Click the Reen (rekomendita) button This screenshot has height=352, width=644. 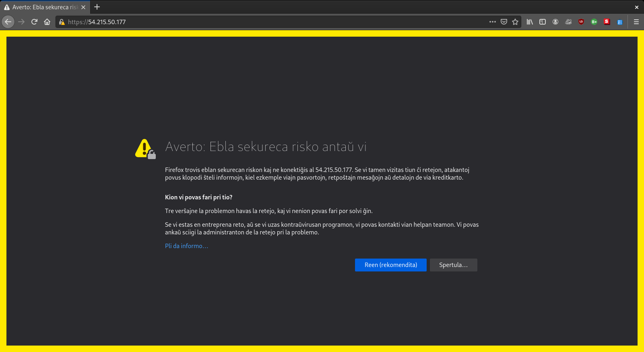click(x=390, y=265)
